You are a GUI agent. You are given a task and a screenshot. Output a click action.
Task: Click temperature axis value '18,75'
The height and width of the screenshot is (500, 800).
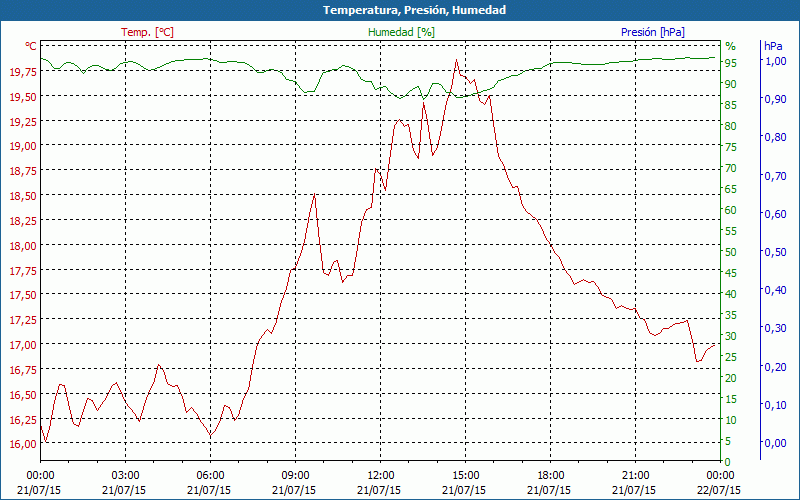[23, 172]
